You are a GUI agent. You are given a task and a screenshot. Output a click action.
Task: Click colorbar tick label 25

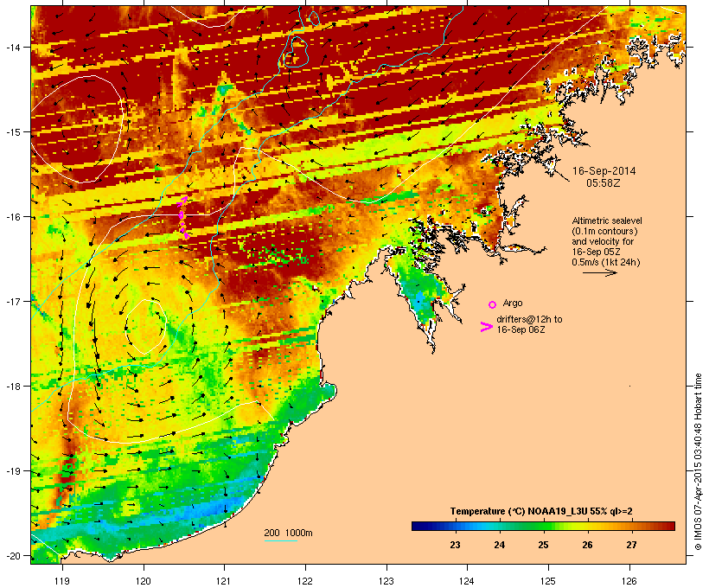coord(543,545)
